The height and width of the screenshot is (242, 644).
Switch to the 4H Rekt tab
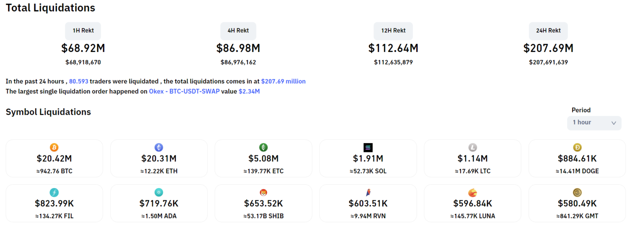[x=238, y=31]
